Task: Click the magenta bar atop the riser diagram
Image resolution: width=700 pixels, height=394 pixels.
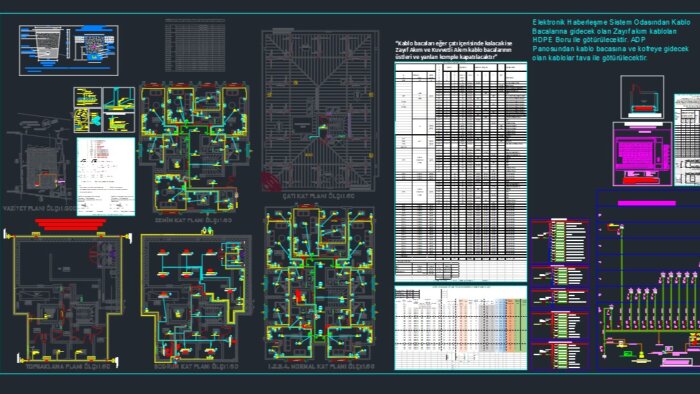Action: (646, 203)
